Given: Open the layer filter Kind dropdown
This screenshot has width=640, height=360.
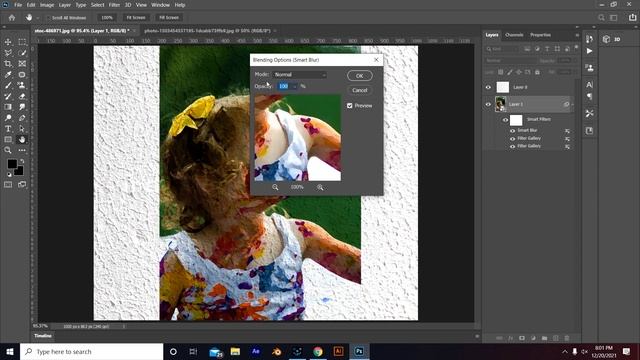Looking at the screenshot, I should pyautogui.click(x=503, y=49).
